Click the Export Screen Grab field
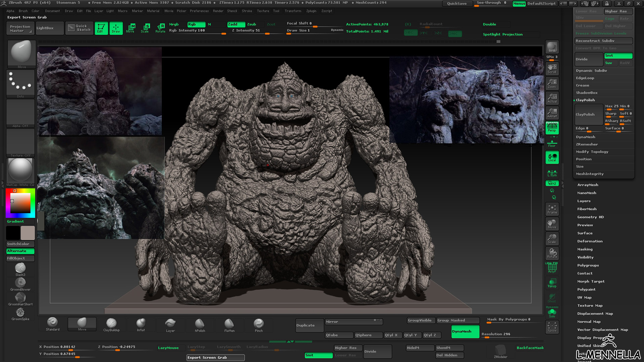The width and height of the screenshot is (644, 362). click(215, 358)
